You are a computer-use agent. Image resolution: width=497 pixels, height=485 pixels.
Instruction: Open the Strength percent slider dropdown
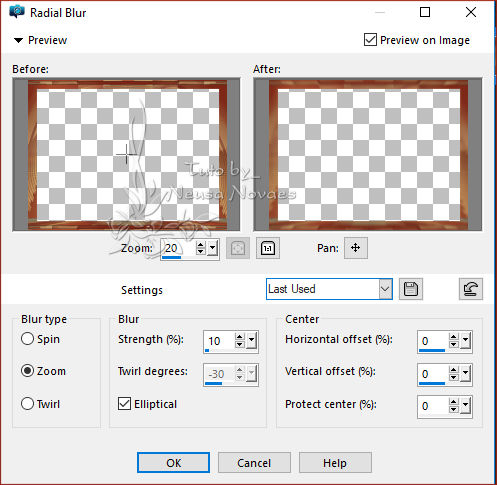click(252, 341)
